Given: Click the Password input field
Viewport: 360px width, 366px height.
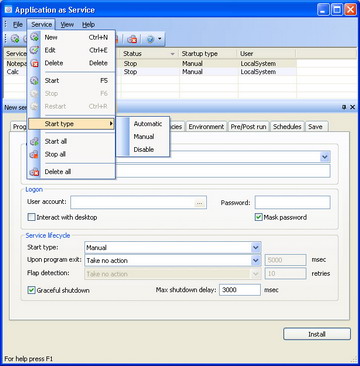Looking at the screenshot, I should [293, 202].
